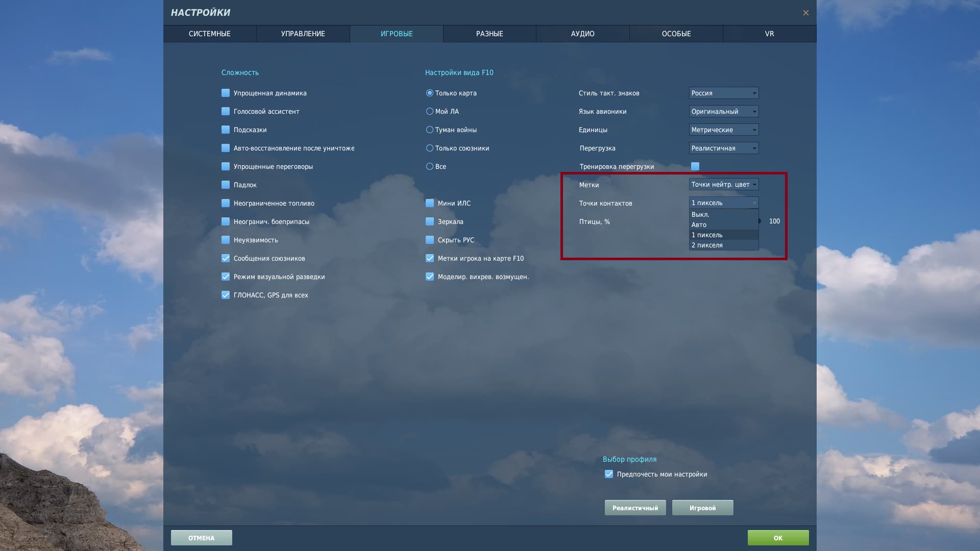Image resolution: width=980 pixels, height=551 pixels.
Task: Uncheck ГЛОНАСС, GPS для всех
Action: pos(226,295)
